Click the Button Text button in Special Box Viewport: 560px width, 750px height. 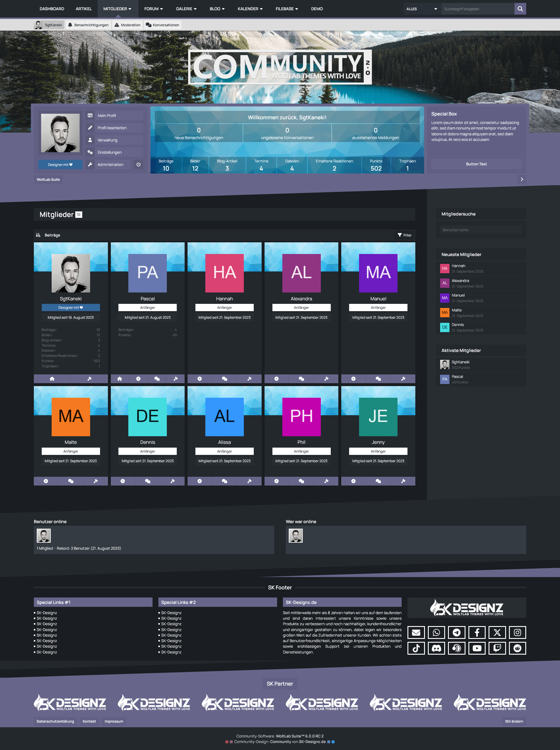(x=476, y=164)
